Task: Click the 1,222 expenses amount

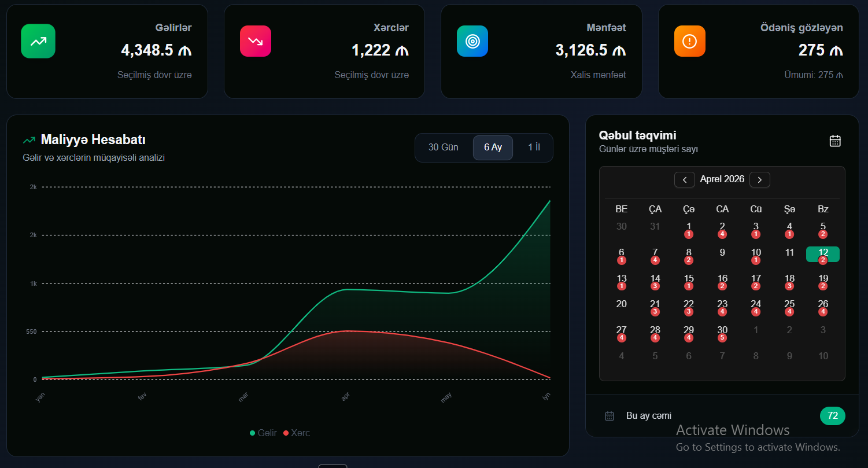Action: [x=380, y=51]
